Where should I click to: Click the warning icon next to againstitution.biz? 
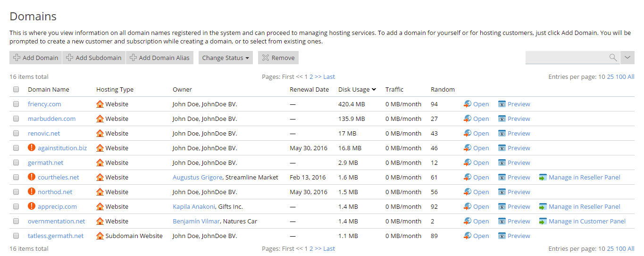[x=32, y=148]
